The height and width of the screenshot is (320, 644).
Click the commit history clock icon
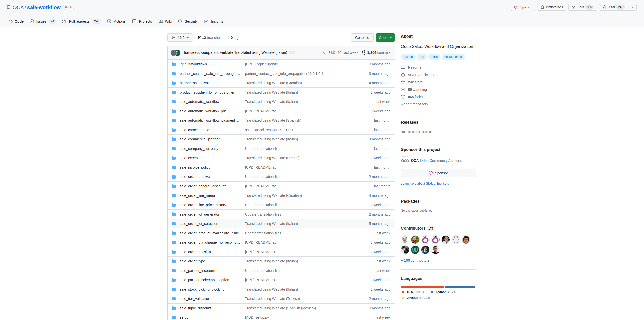[364, 52]
